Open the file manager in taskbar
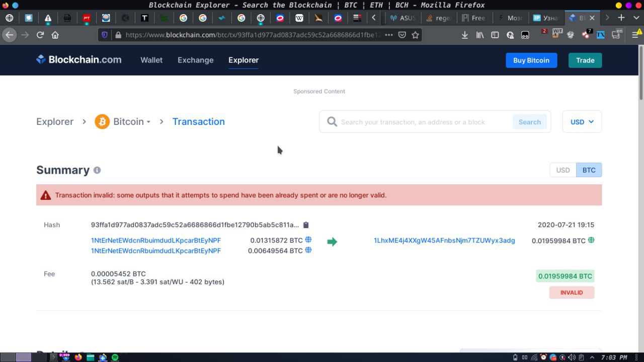The height and width of the screenshot is (362, 644). tap(91, 357)
